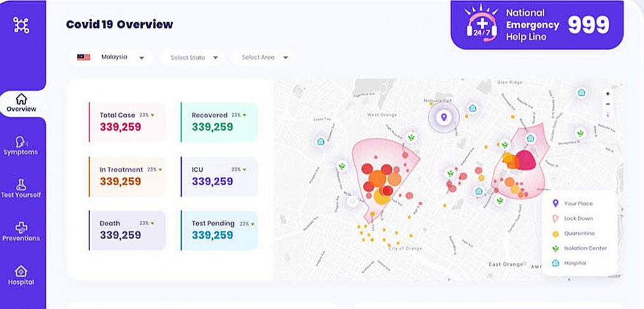
Task: Click isolation marker at right lockdown zone's top-left edge
Action: (x=505, y=145)
